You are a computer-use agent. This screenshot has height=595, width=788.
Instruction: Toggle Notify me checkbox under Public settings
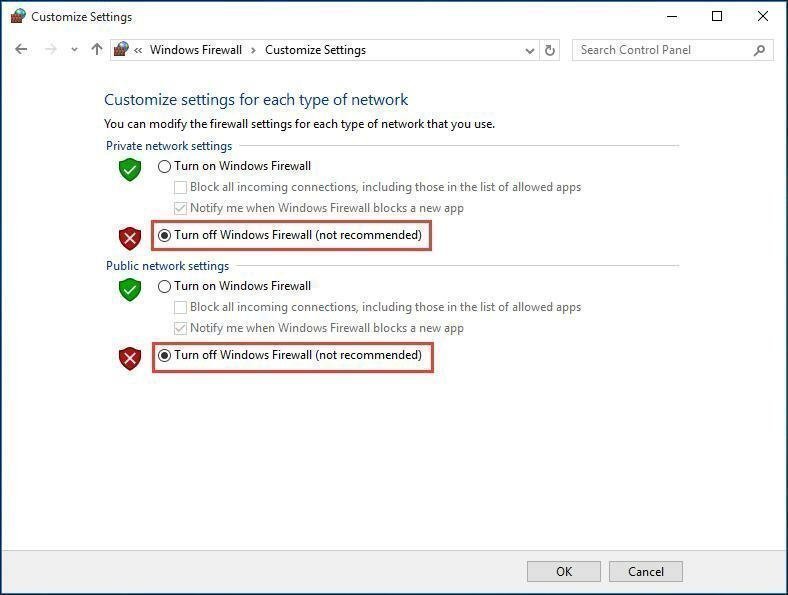[x=181, y=328]
